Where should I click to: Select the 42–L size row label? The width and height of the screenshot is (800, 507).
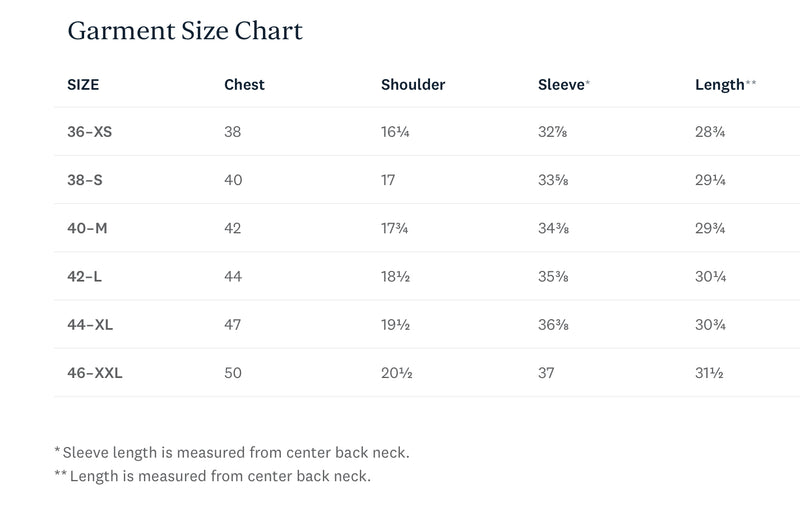tap(84, 276)
